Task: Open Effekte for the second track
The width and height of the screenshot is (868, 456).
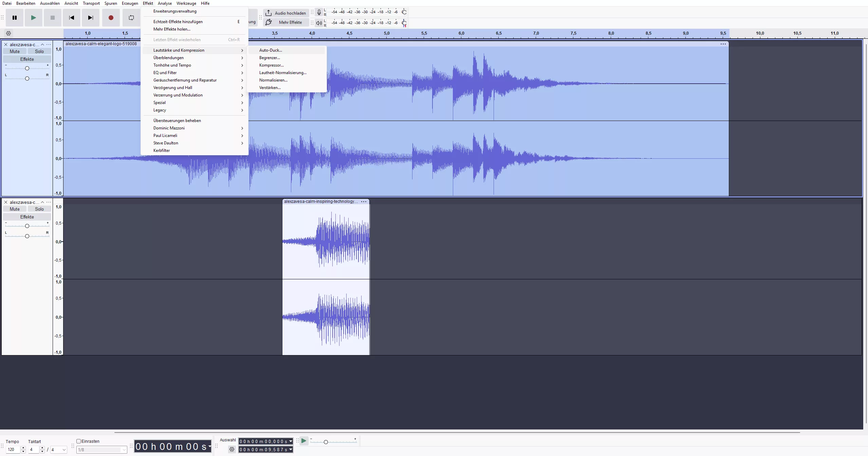Action: pos(27,217)
